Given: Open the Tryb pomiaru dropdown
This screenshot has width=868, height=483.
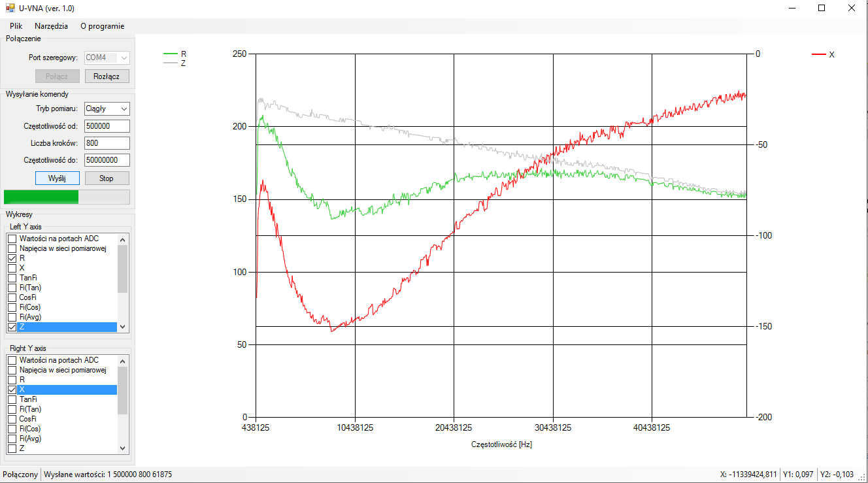Looking at the screenshot, I should [x=107, y=109].
